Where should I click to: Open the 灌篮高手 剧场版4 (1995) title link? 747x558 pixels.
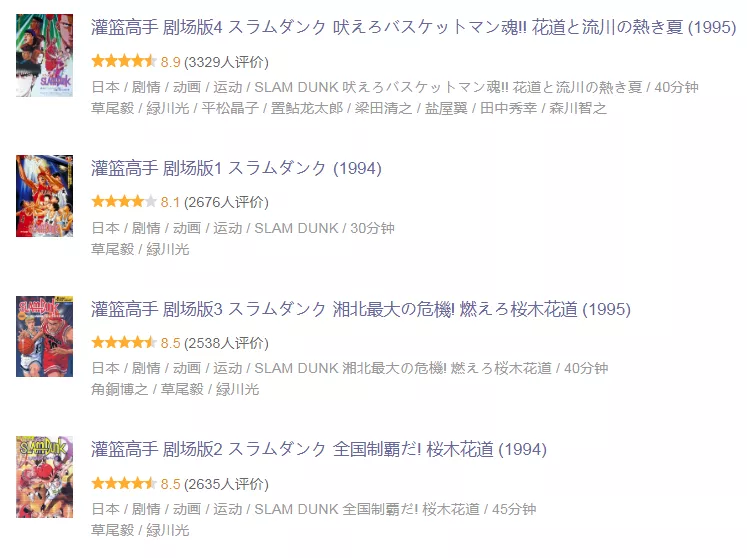click(413, 28)
